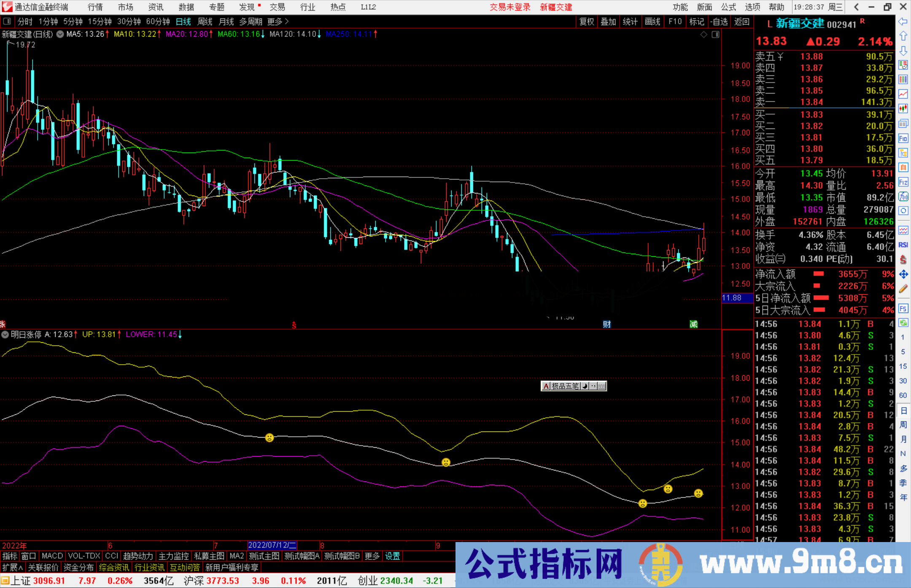
Task: Toggle 叠加 overlay mode in the toolbar
Action: pyautogui.click(x=609, y=21)
